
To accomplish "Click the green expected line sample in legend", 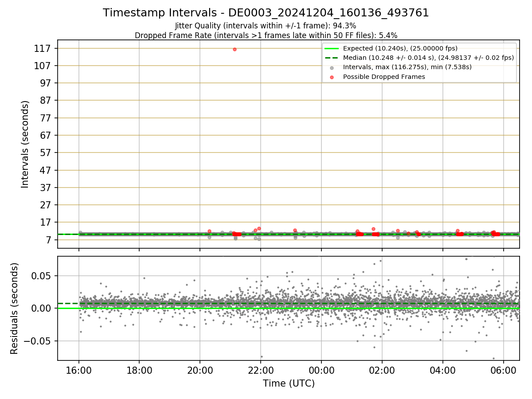I will point(332,48).
